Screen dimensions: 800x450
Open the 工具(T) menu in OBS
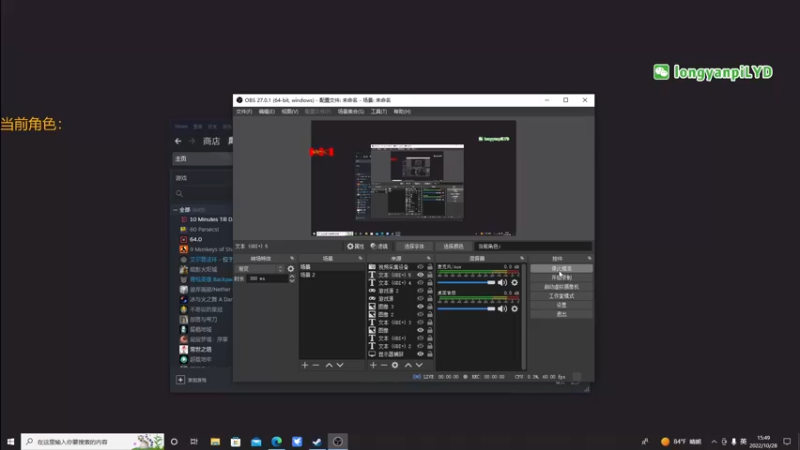point(379,112)
